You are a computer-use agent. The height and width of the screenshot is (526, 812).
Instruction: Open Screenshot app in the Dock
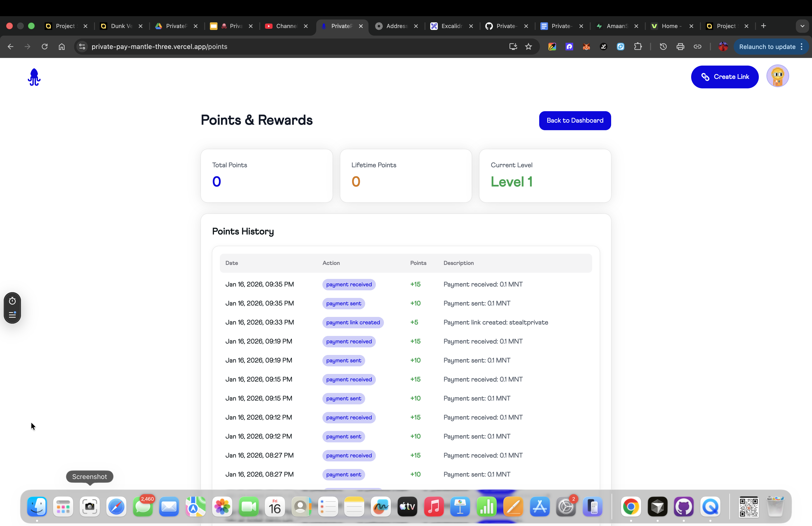pyautogui.click(x=90, y=506)
